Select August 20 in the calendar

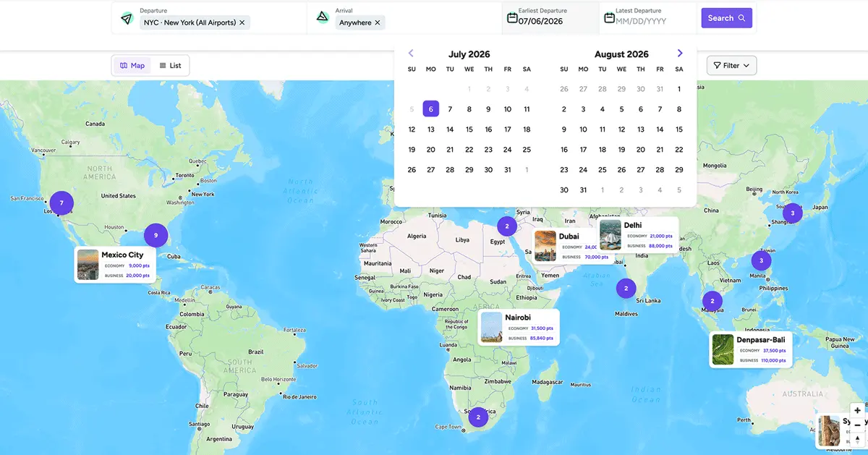pyautogui.click(x=640, y=150)
